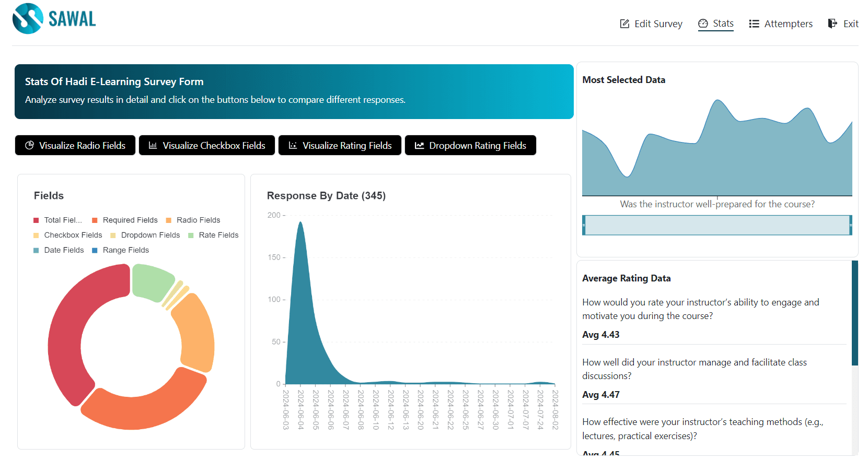Toggle the Range Fields legend swatch
The height and width of the screenshot is (460, 868).
pos(95,251)
